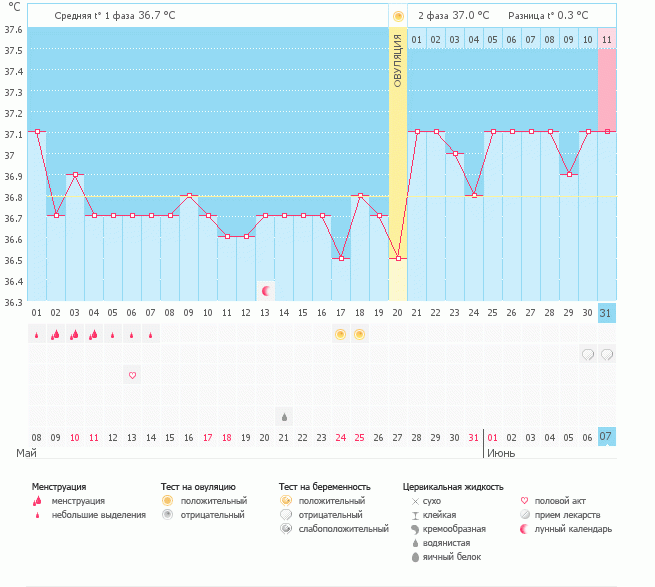Click the red date 24 in May row
655x587 pixels.
[340, 437]
